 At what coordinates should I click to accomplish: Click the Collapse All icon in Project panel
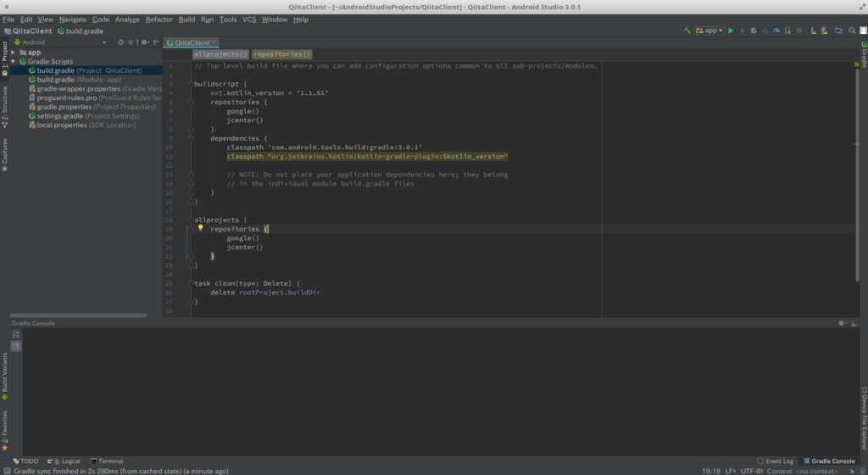pos(131,42)
